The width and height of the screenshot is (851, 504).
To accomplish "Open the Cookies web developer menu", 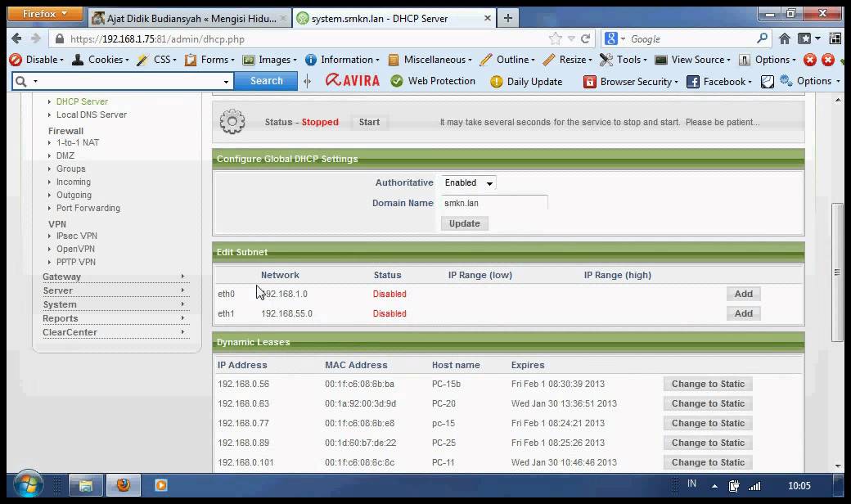I will 101,60.
